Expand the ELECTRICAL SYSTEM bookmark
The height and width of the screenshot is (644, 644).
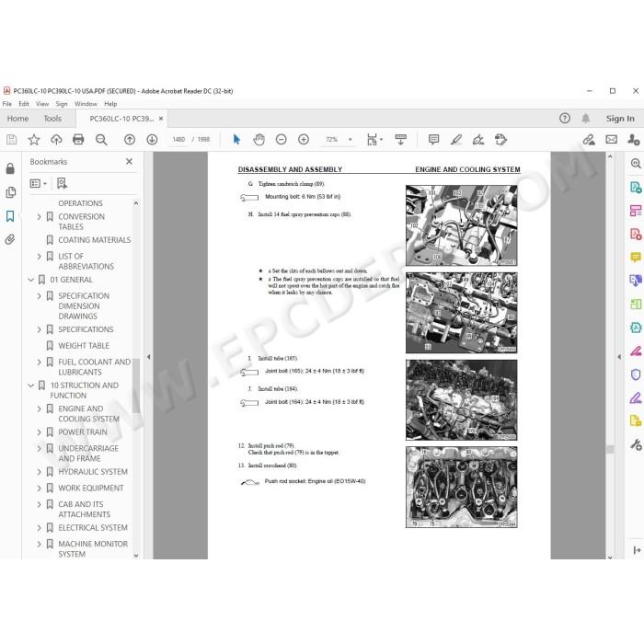point(39,528)
